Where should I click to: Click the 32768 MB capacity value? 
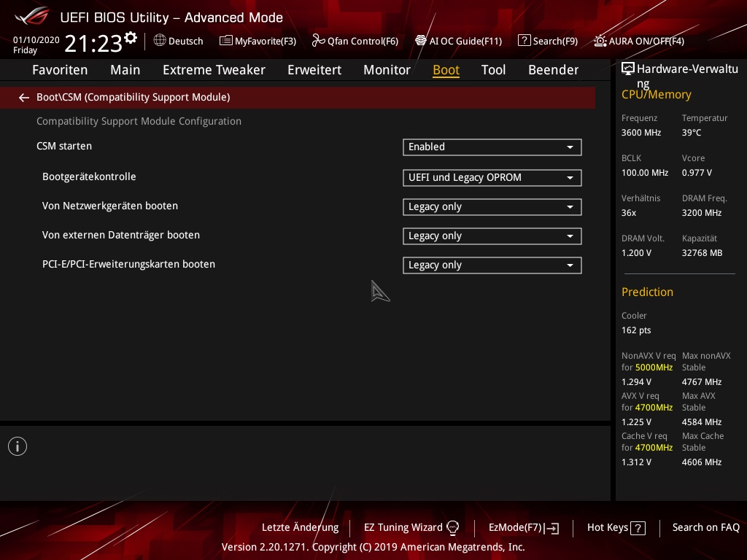coord(702,253)
